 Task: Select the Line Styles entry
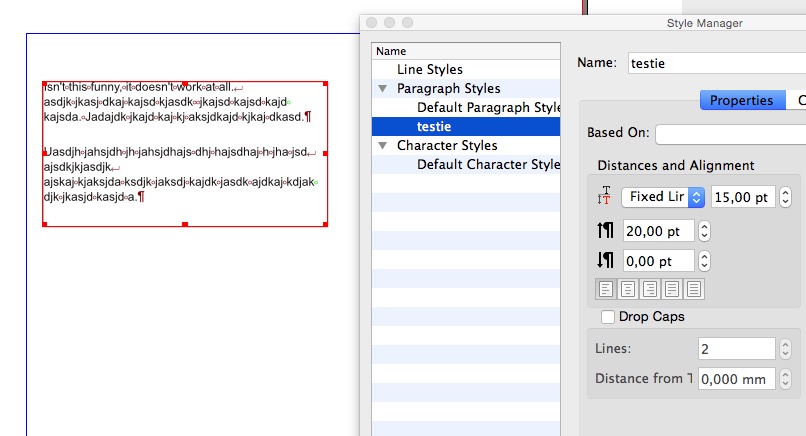[x=430, y=70]
